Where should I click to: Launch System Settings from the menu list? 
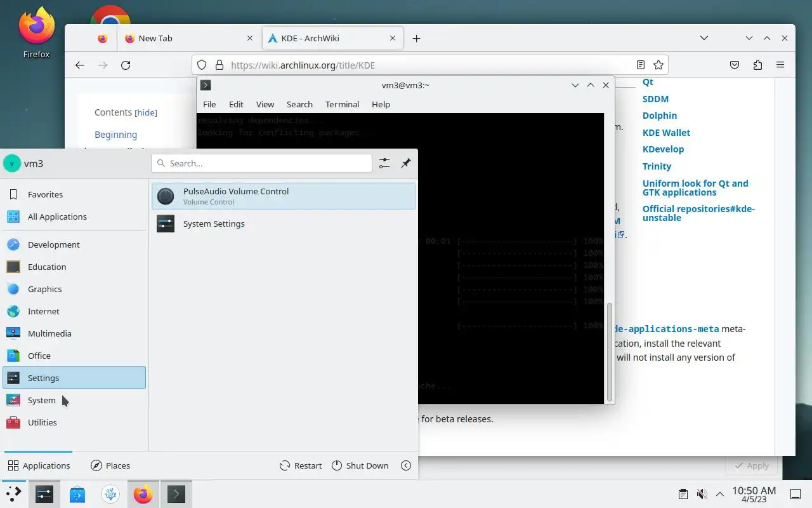(x=284, y=224)
